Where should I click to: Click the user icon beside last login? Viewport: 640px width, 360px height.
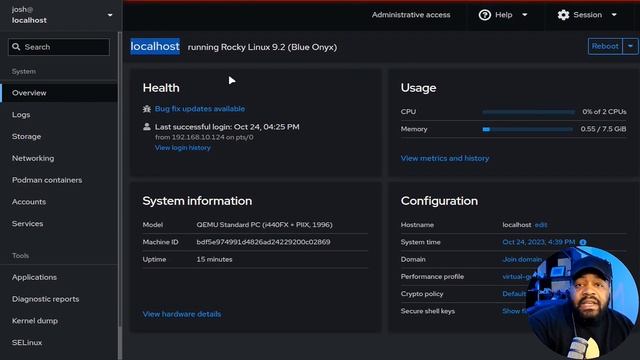[x=147, y=127]
